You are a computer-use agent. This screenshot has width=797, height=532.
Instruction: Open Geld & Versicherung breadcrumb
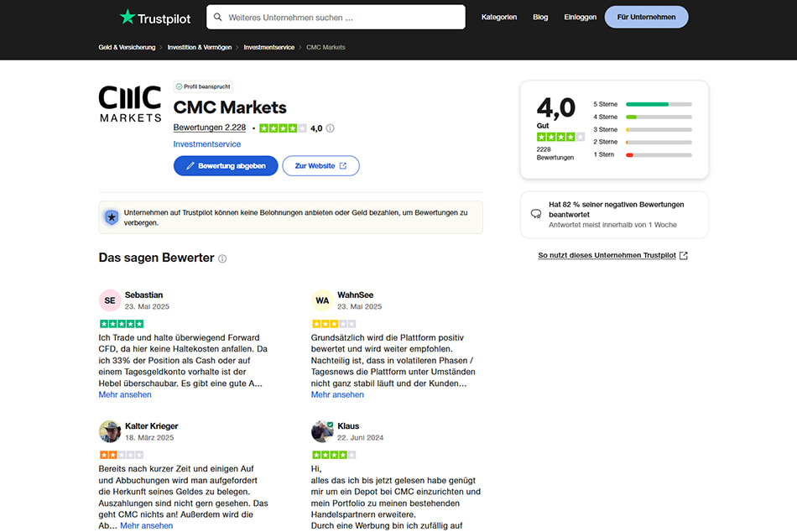coord(127,47)
